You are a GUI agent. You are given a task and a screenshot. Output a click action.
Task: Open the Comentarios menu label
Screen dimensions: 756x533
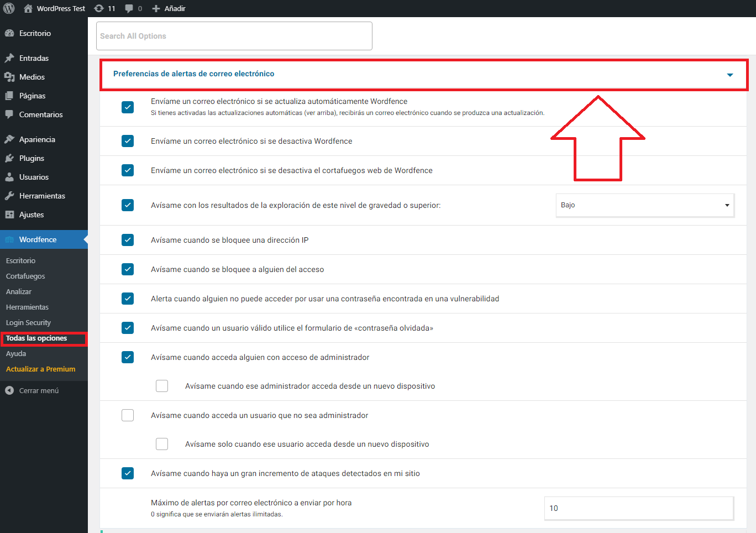[41, 114]
